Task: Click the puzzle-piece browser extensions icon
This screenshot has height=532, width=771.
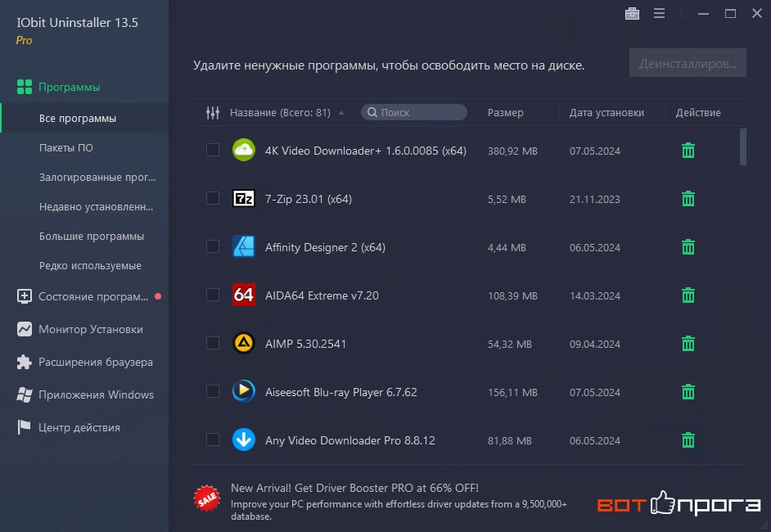Action: tap(24, 362)
